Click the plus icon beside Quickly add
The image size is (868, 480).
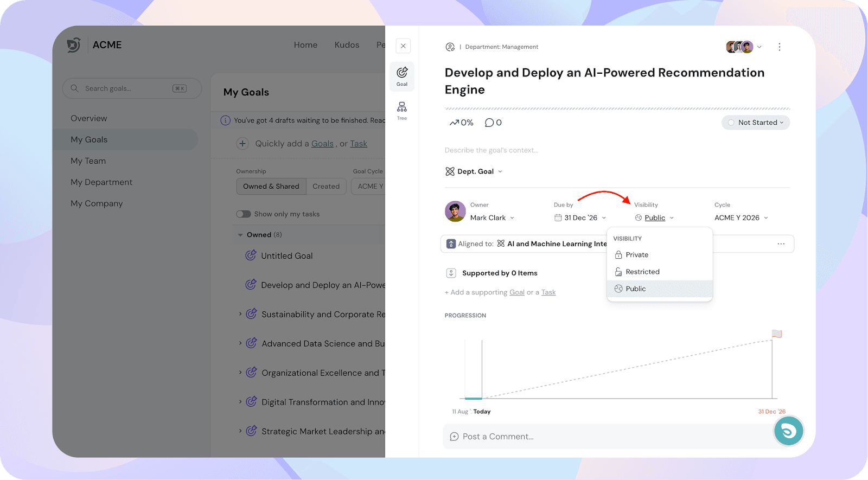(242, 144)
